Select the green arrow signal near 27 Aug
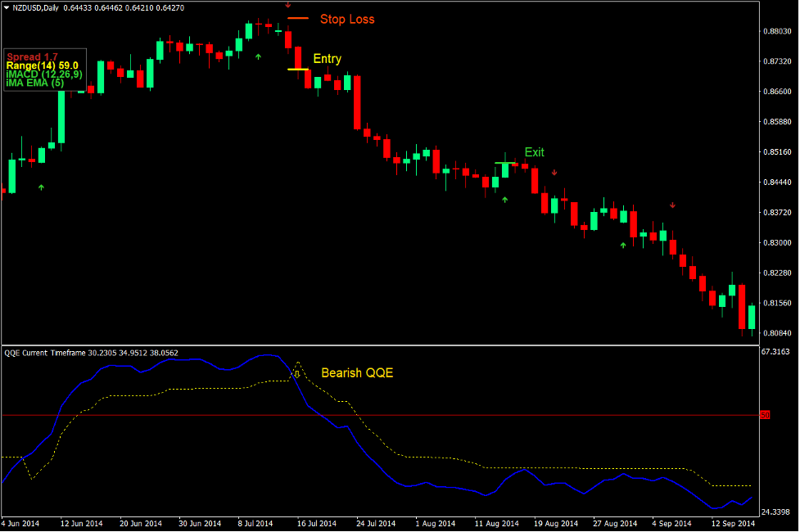The height and width of the screenshot is (532, 800). point(623,246)
